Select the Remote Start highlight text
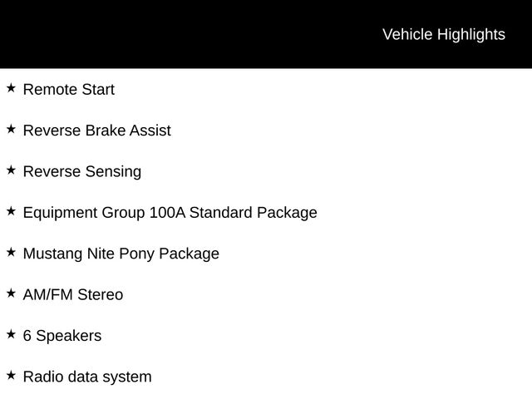 [x=68, y=90]
